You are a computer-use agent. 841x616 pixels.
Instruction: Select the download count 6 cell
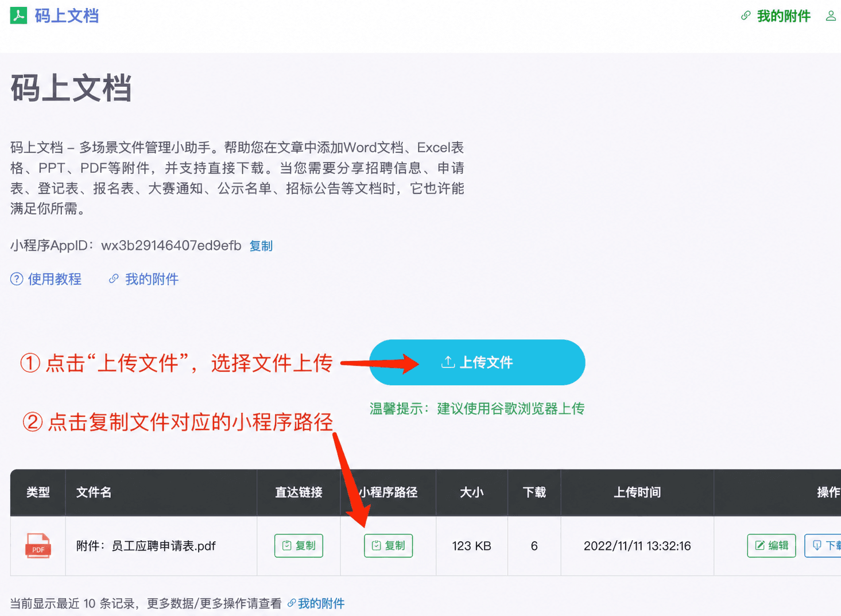(x=534, y=546)
